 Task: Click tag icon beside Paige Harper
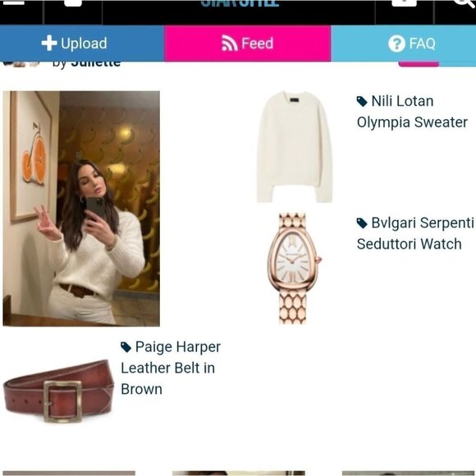(126, 347)
